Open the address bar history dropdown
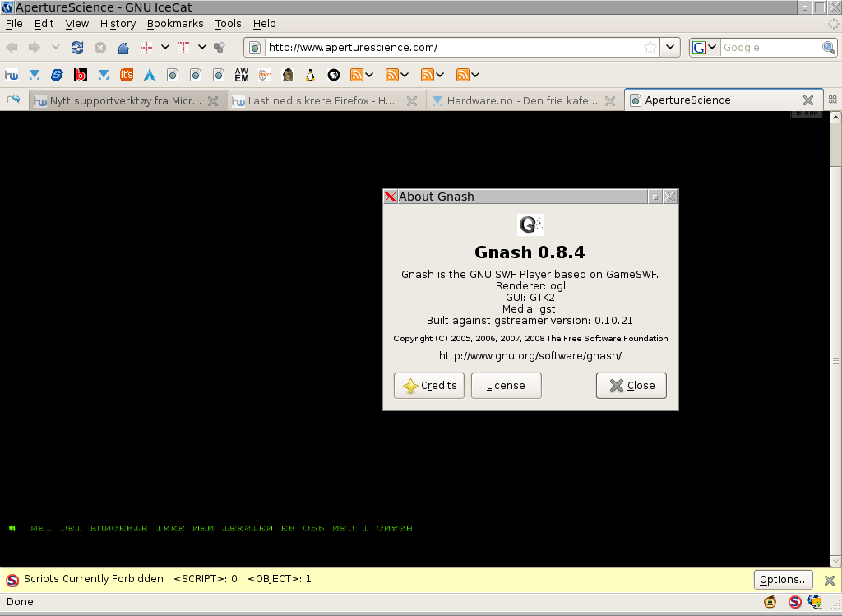Screen dimensions: 842x616 [x=670, y=47]
